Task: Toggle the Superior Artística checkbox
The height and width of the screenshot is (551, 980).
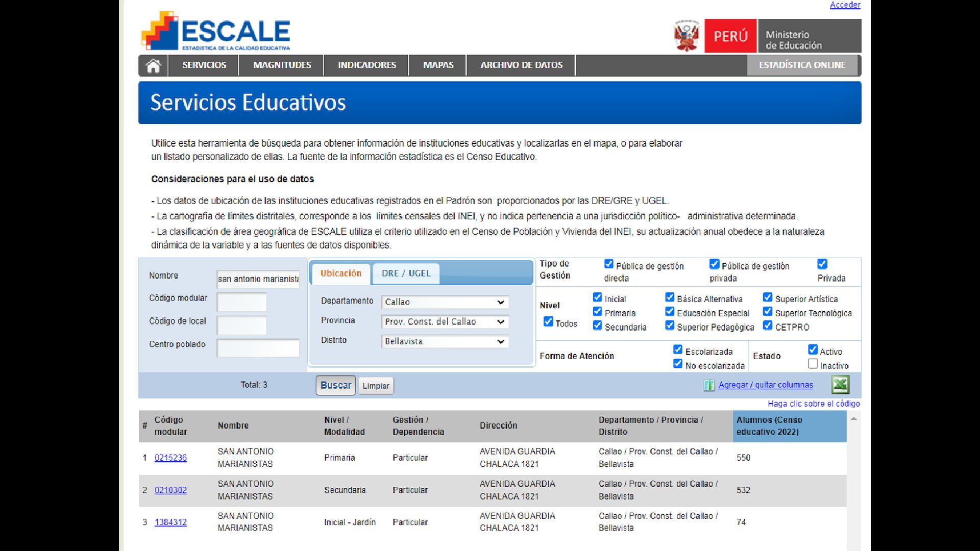Action: tap(767, 297)
